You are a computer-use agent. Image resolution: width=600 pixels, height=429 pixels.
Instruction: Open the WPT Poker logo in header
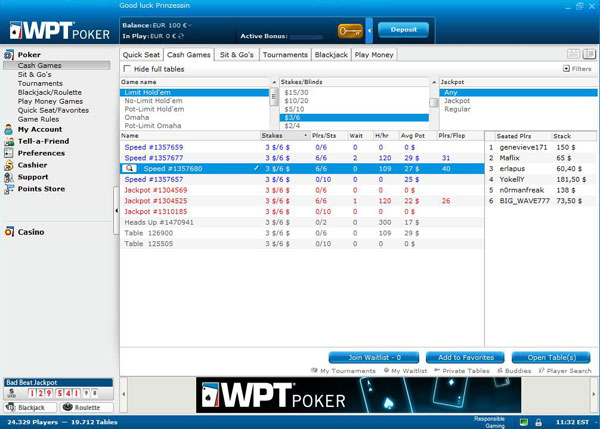tap(60, 31)
